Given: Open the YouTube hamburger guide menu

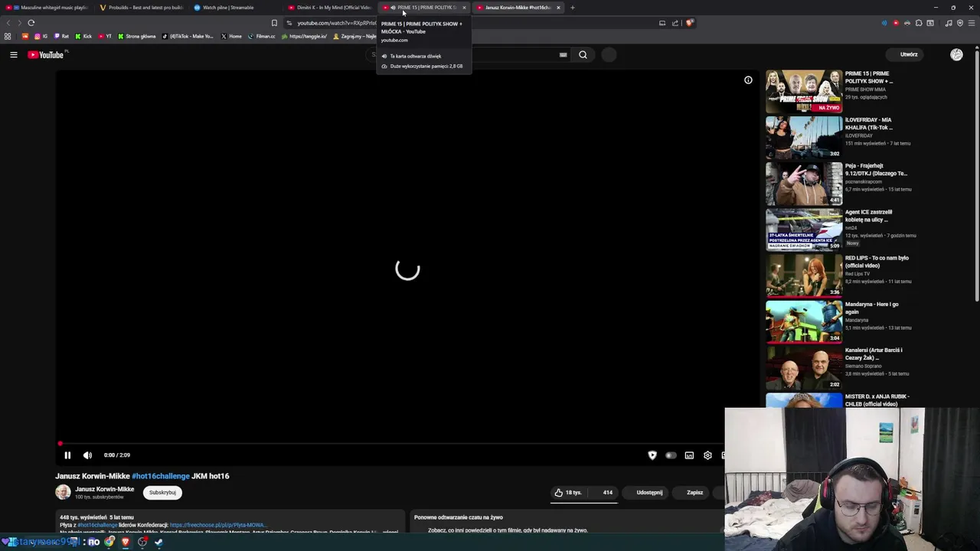Looking at the screenshot, I should pos(13,54).
